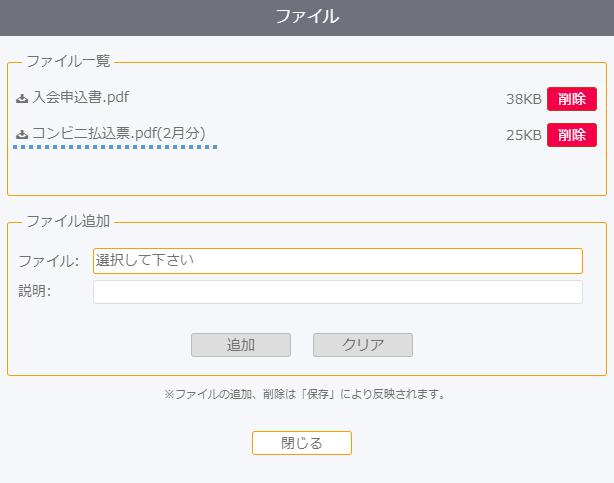Click the note about 保存 reflecting changes

click(305, 394)
